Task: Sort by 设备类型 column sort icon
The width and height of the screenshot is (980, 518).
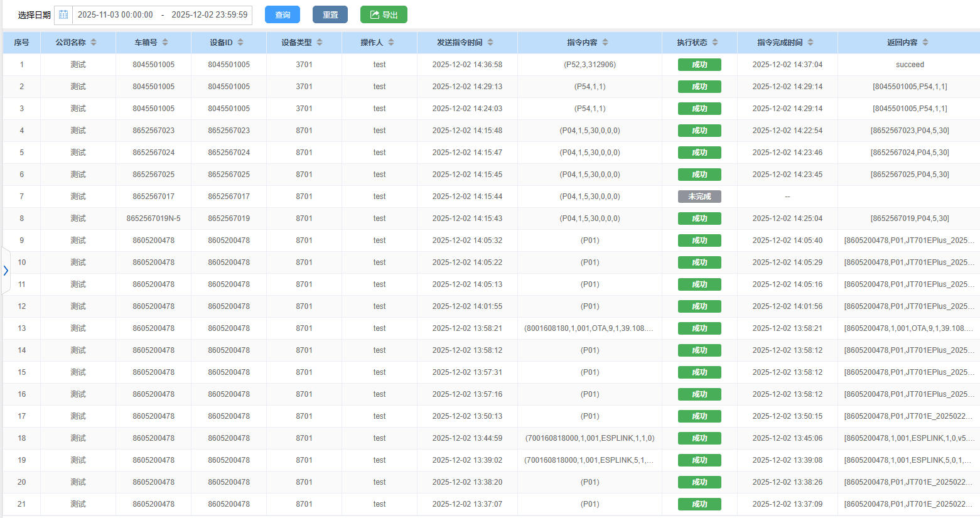Action: (x=320, y=43)
